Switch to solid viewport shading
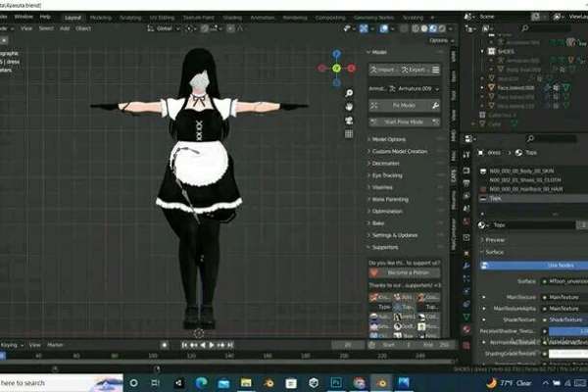The height and width of the screenshot is (392, 588). click(424, 28)
